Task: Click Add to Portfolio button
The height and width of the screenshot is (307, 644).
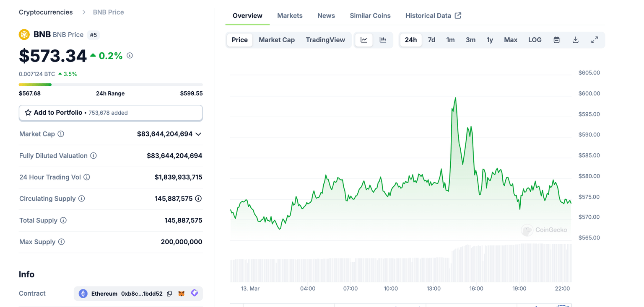Action: (x=111, y=113)
